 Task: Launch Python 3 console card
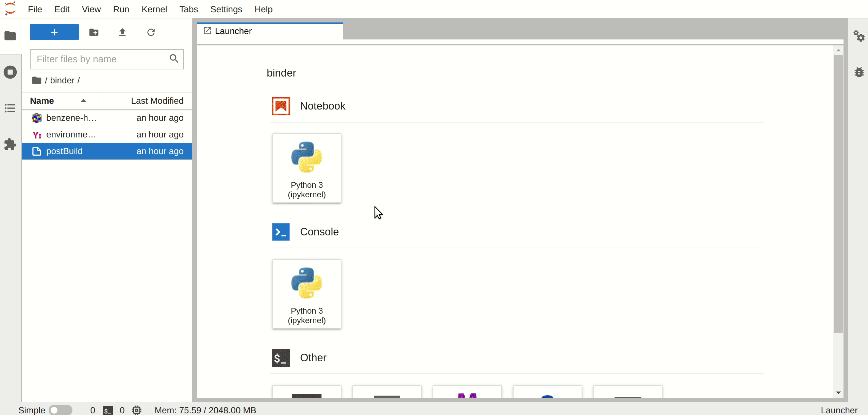(x=306, y=294)
